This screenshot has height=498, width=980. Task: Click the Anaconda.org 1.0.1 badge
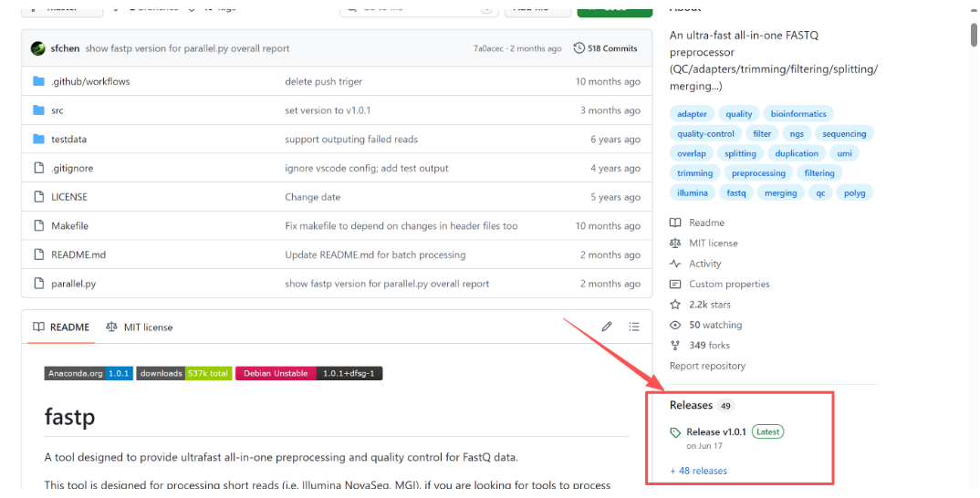(x=89, y=373)
